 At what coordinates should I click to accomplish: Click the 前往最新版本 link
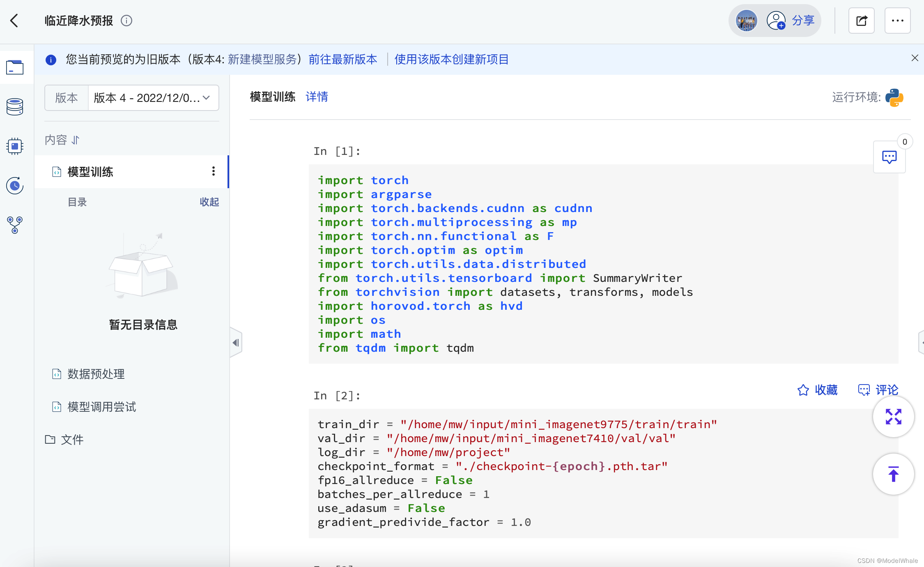point(342,60)
